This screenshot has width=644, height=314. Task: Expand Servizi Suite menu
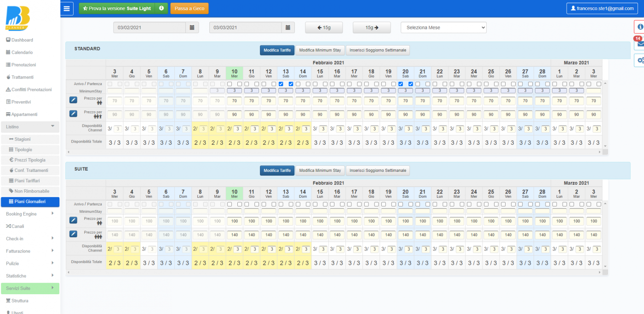[30, 288]
